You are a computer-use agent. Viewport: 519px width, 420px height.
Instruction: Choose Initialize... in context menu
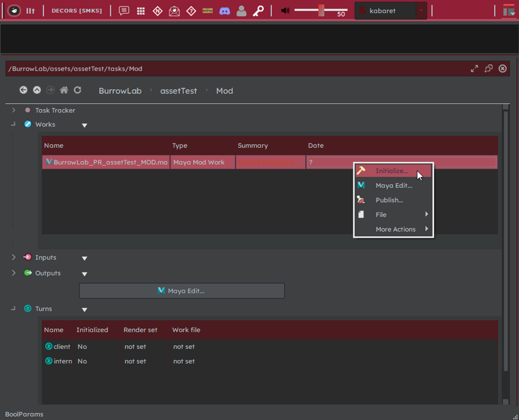click(x=393, y=171)
